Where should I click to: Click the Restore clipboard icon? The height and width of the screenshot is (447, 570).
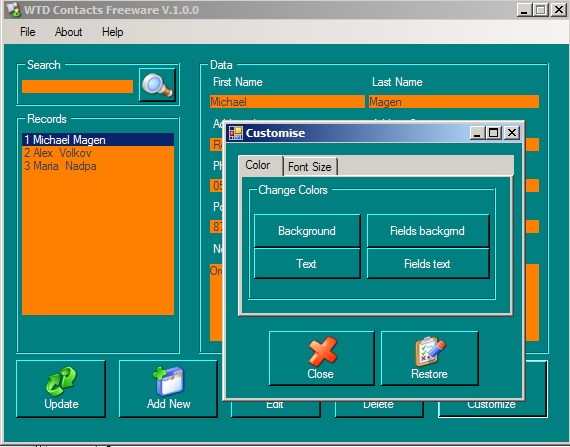pyautogui.click(x=430, y=351)
